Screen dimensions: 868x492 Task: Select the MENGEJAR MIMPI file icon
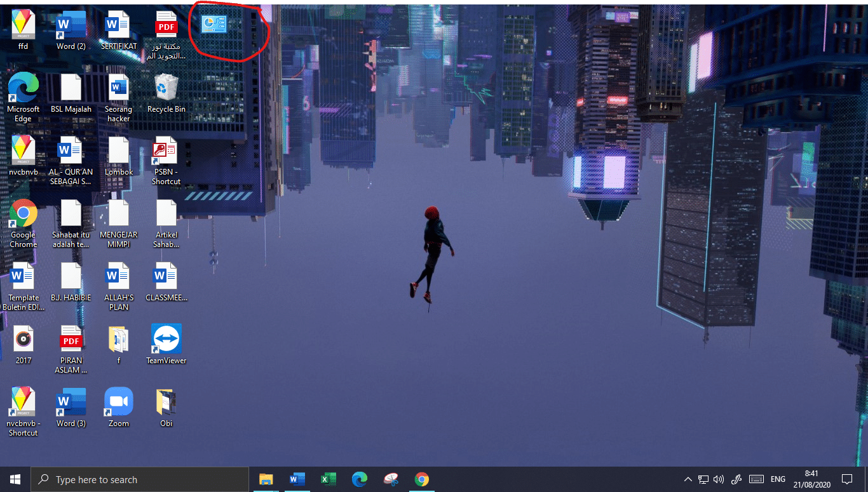[118, 223]
